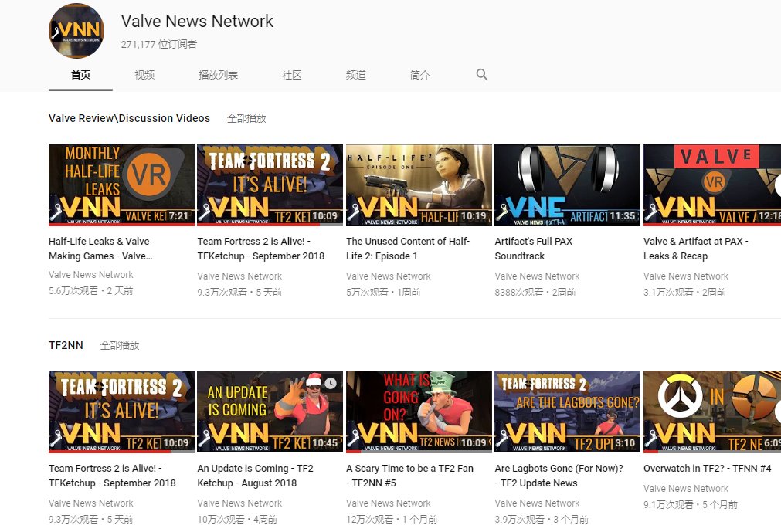Play It's Alive thumbnail in TF2NN section
Screen dimensions: 781x532
coord(121,412)
